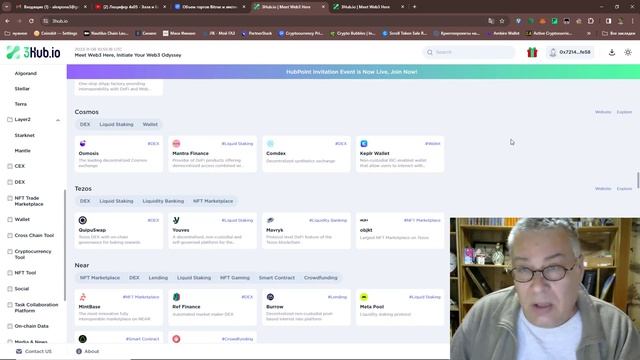This screenshot has height=360, width=640.
Task: Select the Terra sidebar item
Action: coord(21,104)
